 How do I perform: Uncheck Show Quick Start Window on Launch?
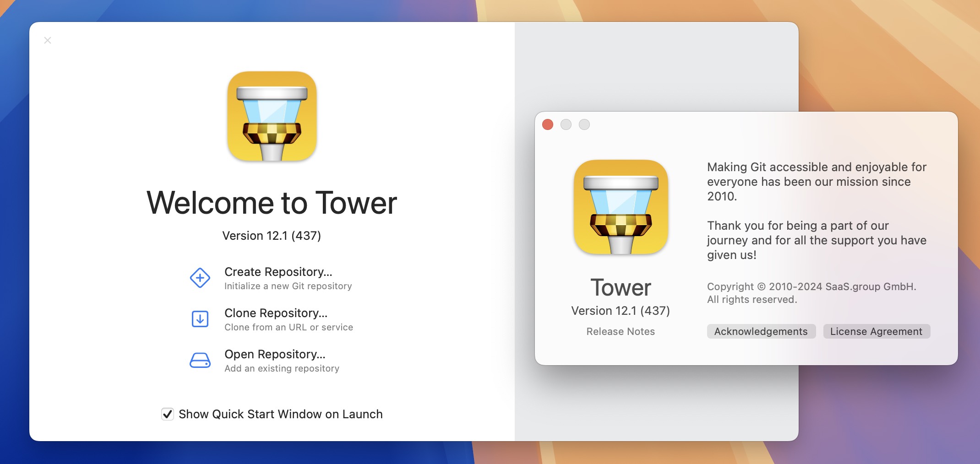[x=168, y=414]
